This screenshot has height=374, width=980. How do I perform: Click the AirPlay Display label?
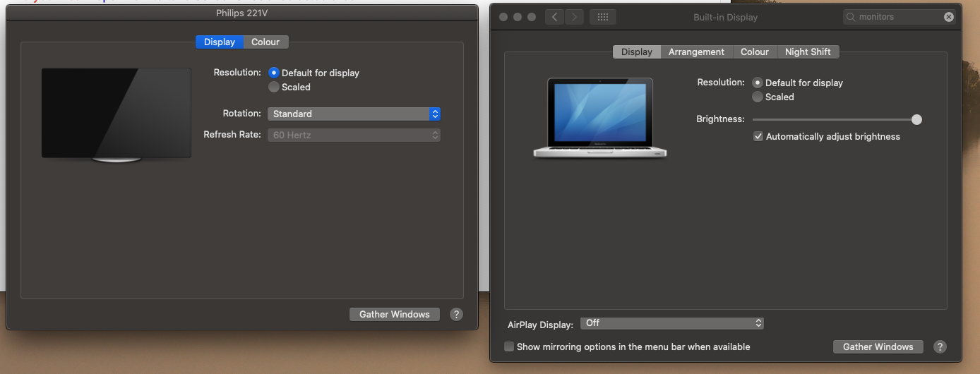pyautogui.click(x=540, y=325)
